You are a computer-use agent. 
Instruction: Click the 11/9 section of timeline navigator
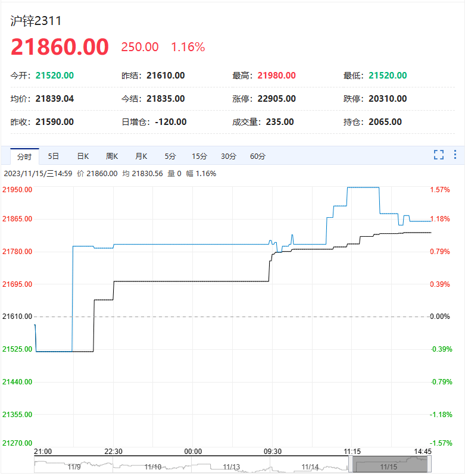pos(74,466)
